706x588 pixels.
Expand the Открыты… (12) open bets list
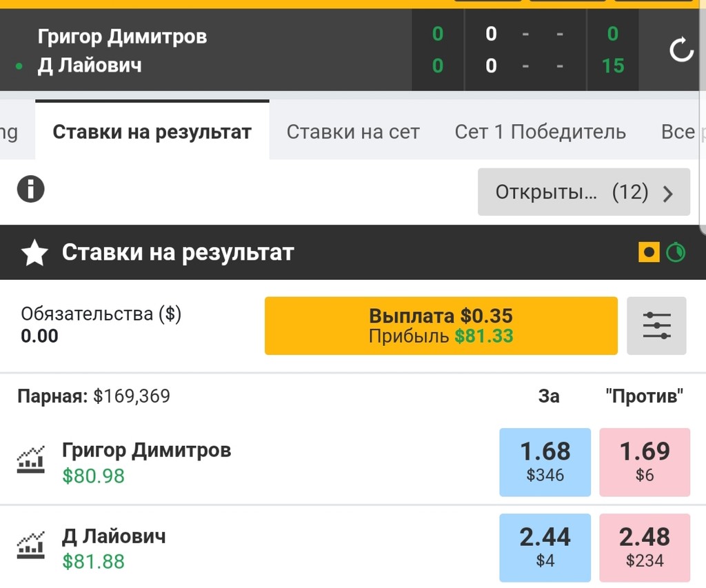pyautogui.click(x=583, y=192)
